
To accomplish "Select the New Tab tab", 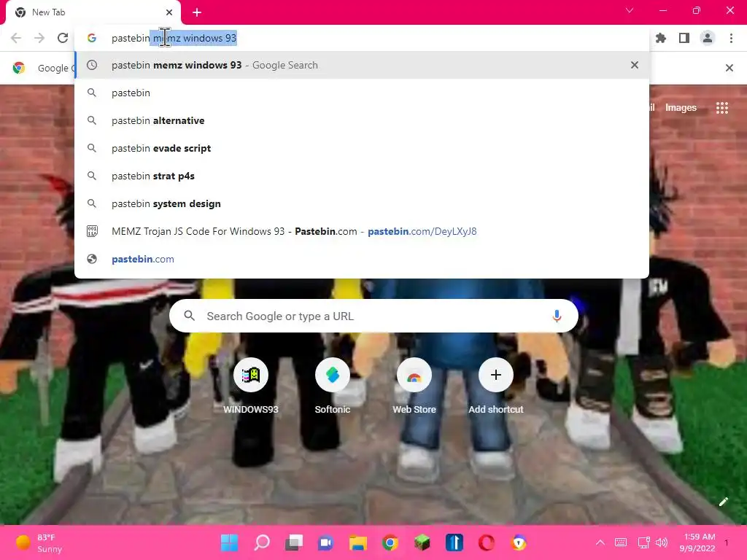I will click(x=93, y=12).
